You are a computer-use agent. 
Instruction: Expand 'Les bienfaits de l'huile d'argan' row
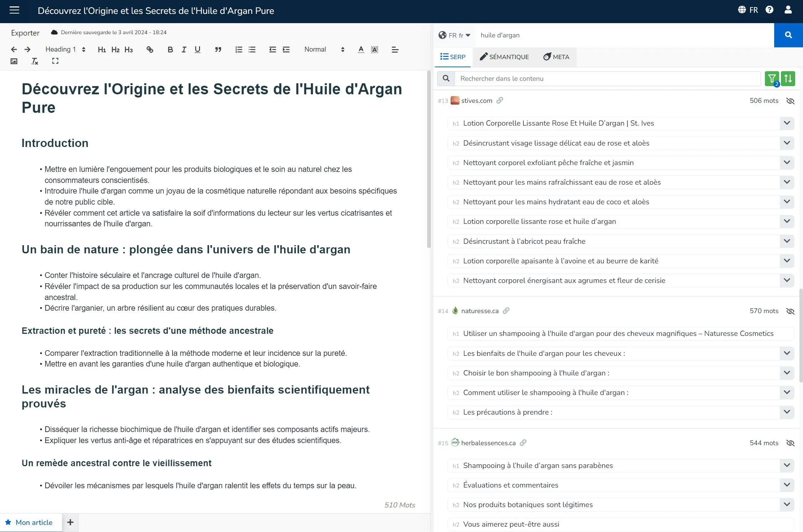(787, 353)
